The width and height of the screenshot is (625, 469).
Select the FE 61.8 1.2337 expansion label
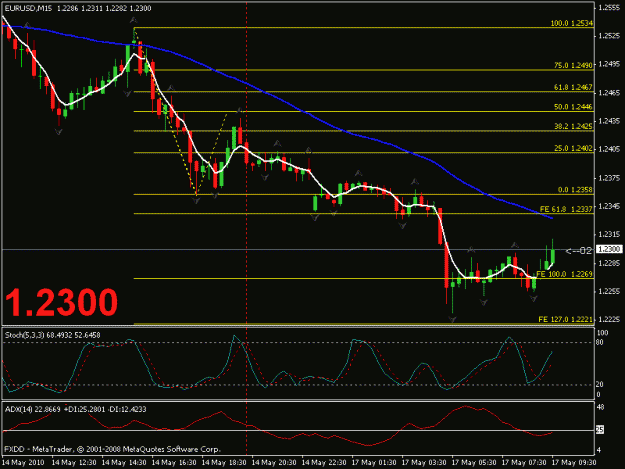click(566, 209)
